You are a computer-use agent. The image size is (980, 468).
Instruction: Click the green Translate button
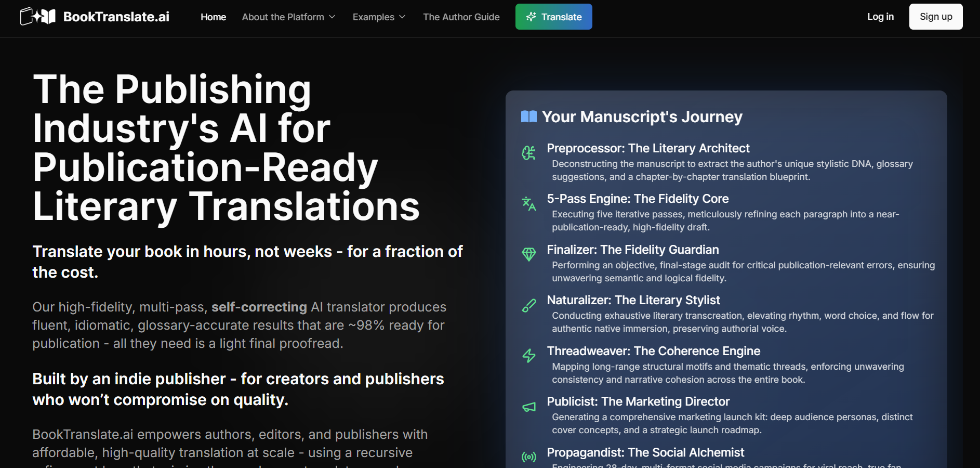click(554, 17)
